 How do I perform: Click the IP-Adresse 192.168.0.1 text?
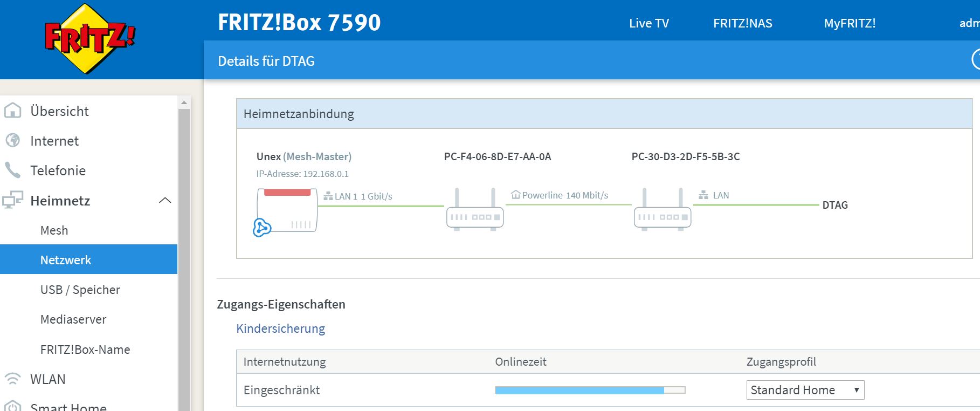coord(302,174)
